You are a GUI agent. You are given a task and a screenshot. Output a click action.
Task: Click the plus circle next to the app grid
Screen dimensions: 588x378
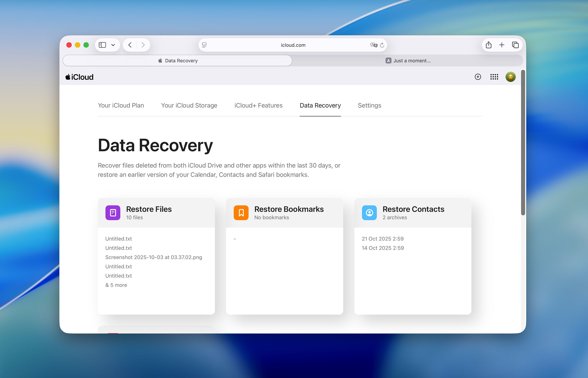(x=478, y=77)
